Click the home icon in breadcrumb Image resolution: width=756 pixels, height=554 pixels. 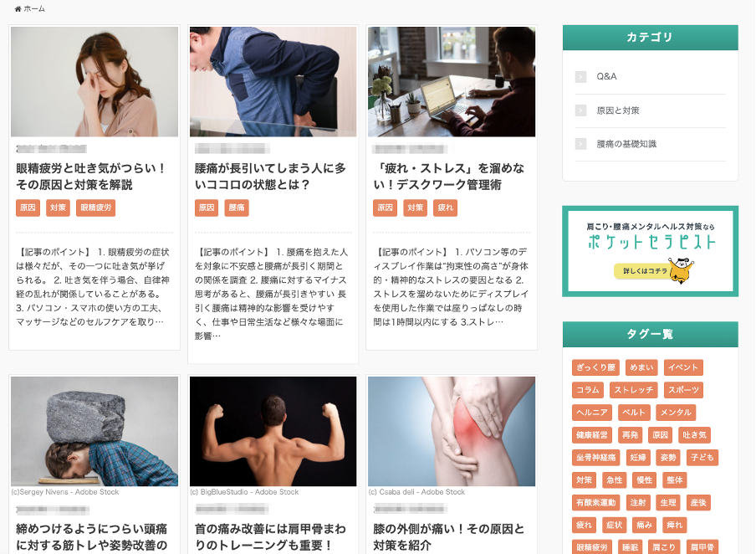[18, 8]
